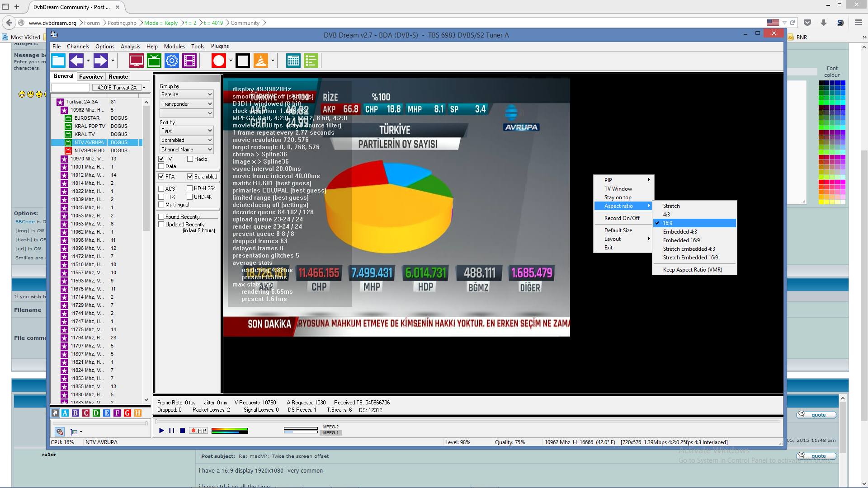
Task: Enable the Radio filter checkbox
Action: click(x=190, y=159)
